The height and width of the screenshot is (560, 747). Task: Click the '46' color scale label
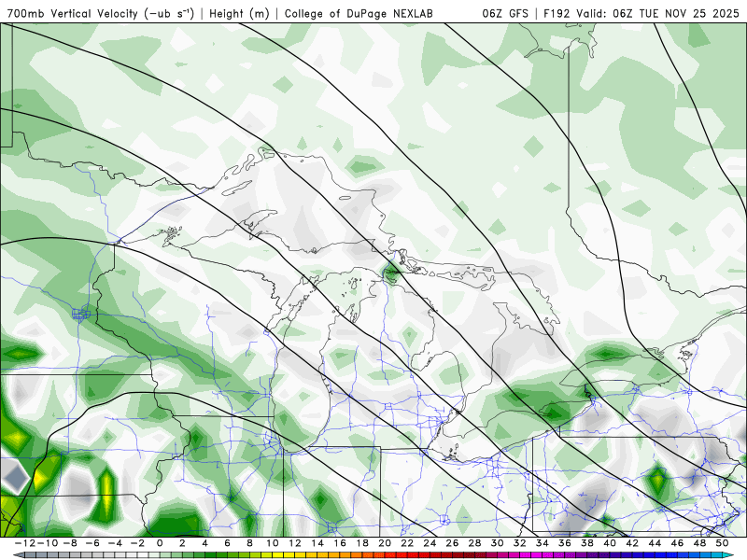677,543
